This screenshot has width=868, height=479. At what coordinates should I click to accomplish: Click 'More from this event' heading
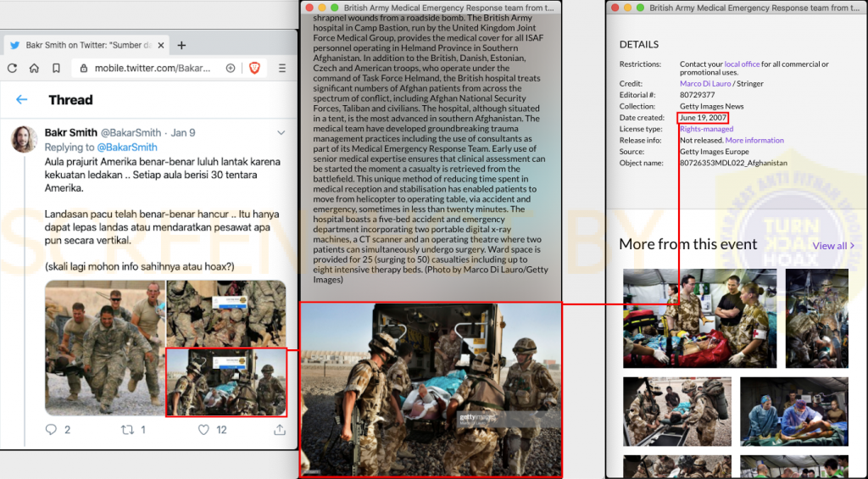tap(688, 244)
